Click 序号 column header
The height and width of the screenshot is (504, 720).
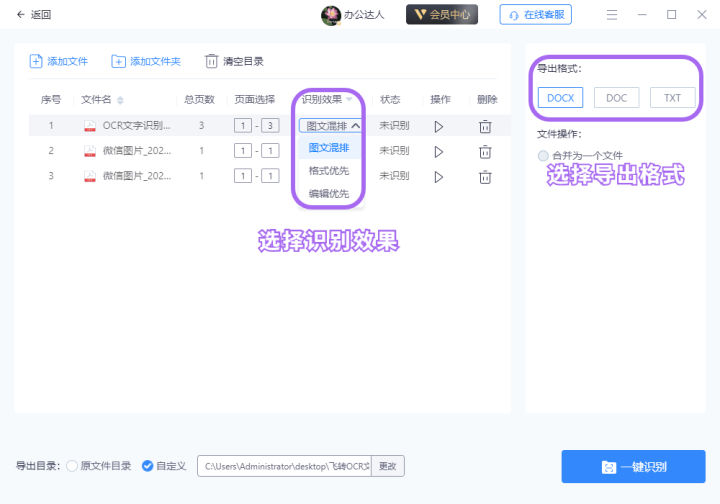(x=51, y=100)
